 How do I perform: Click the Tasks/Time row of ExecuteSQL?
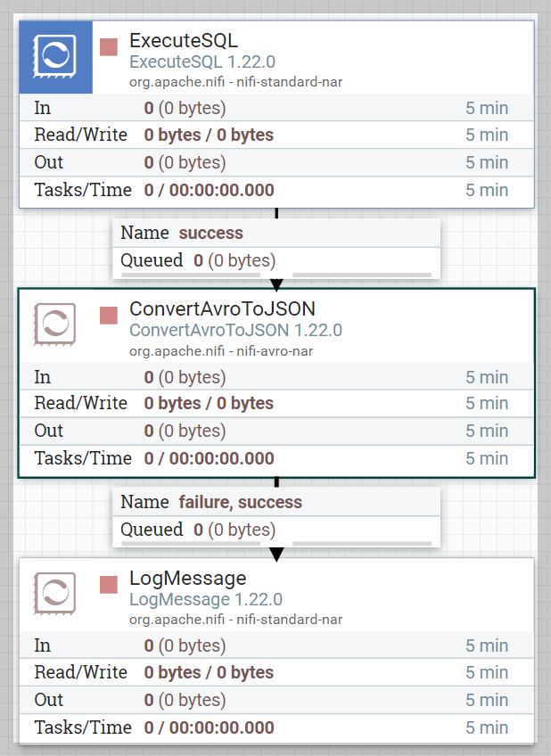(x=276, y=191)
